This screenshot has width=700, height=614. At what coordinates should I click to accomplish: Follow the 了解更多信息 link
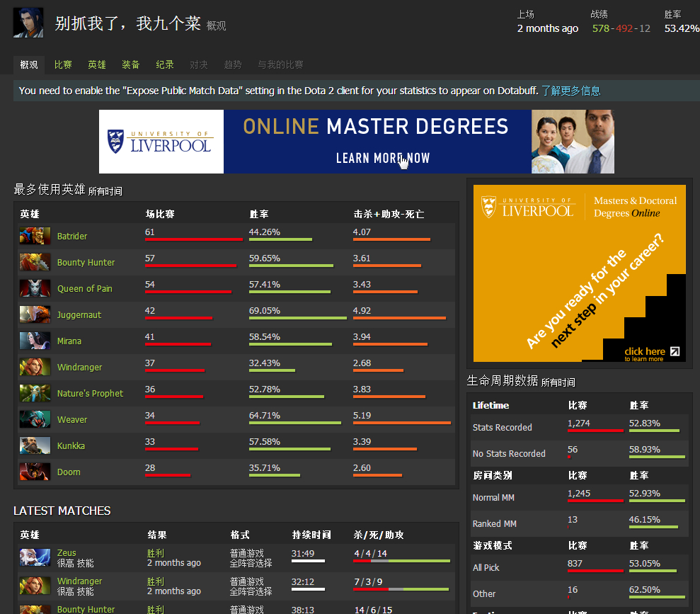point(570,91)
